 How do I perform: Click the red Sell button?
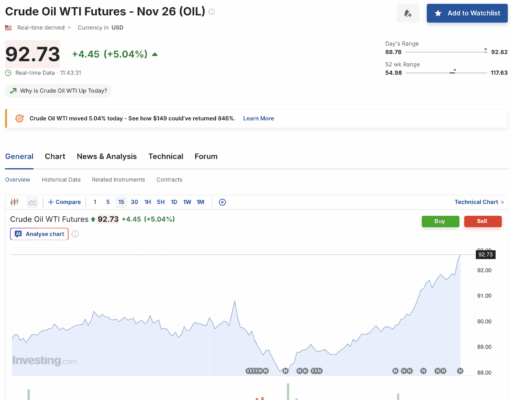tap(483, 221)
